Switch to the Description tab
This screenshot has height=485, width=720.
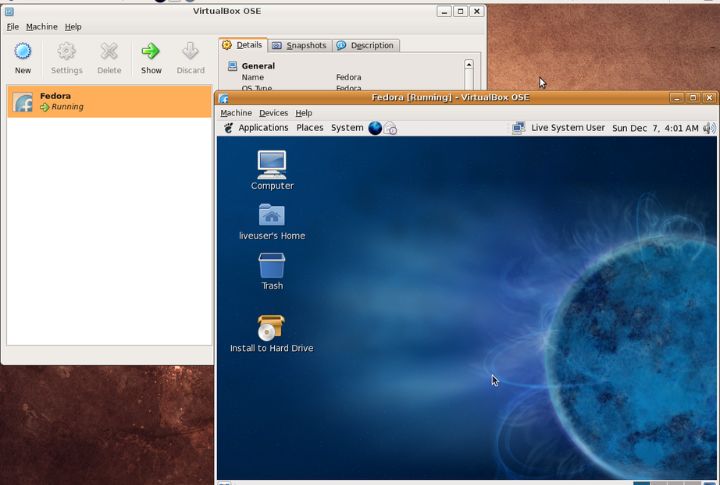click(366, 45)
